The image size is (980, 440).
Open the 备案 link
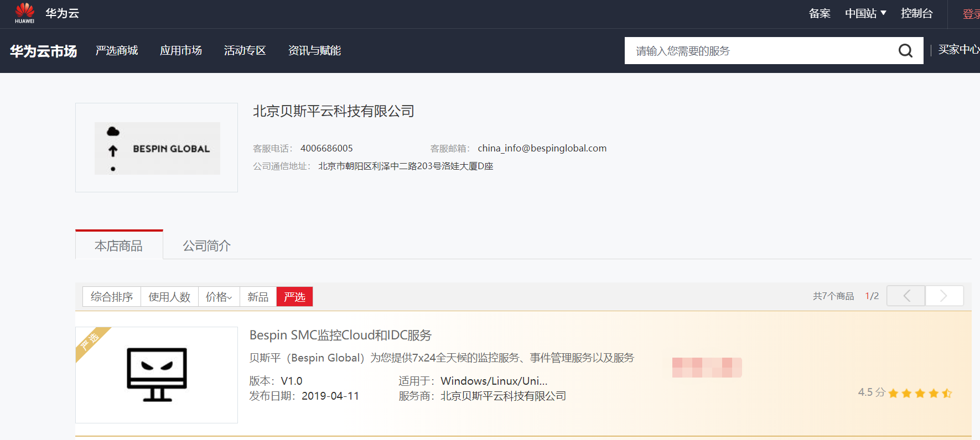coord(820,13)
